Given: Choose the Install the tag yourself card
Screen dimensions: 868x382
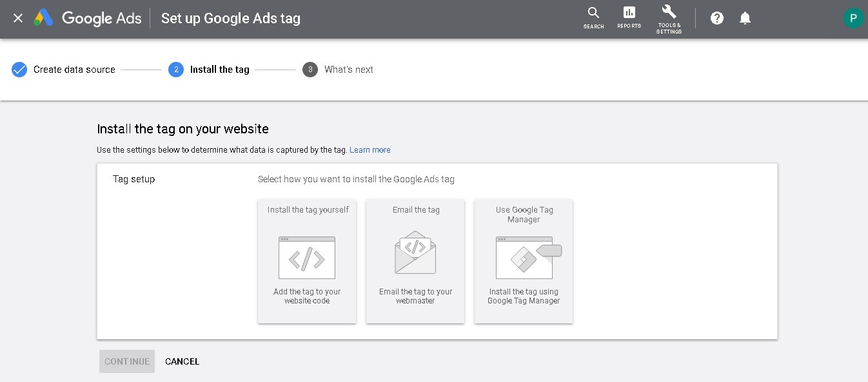Looking at the screenshot, I should [307, 261].
